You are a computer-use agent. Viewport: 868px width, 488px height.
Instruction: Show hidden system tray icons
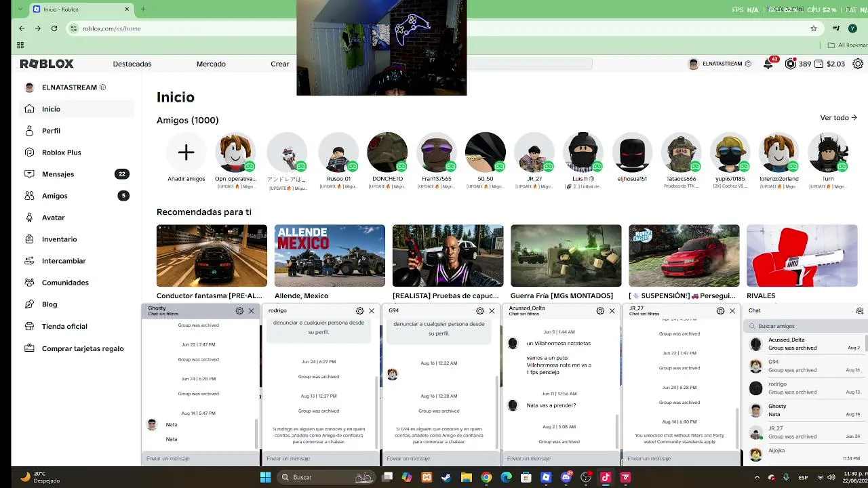click(757, 477)
